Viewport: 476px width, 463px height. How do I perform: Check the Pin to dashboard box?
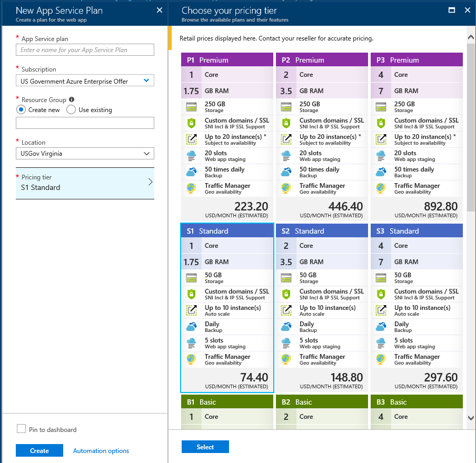(x=21, y=429)
